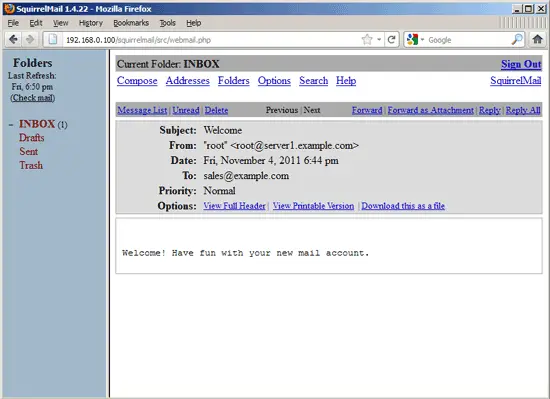This screenshot has height=399, width=550.
Task: Click the subject text 'Welcome'
Action: click(x=223, y=130)
